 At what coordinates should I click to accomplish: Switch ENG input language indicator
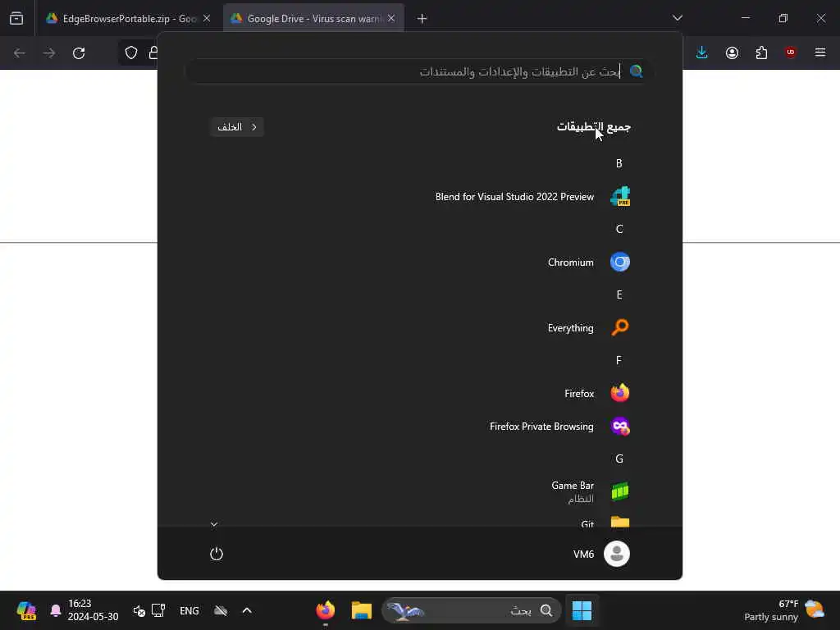(189, 610)
